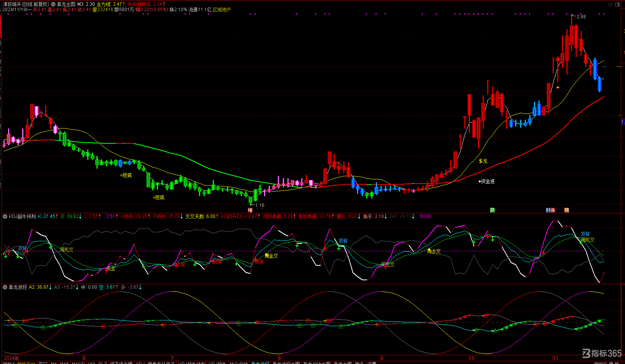Click the month 6 axis label
The image size is (625, 364).
[x=84, y=358]
